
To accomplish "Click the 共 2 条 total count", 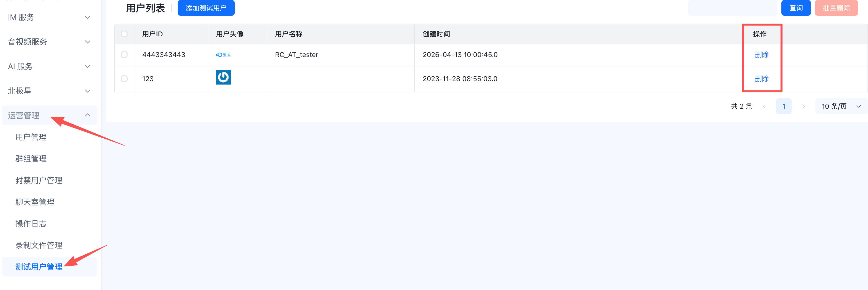I will point(741,106).
